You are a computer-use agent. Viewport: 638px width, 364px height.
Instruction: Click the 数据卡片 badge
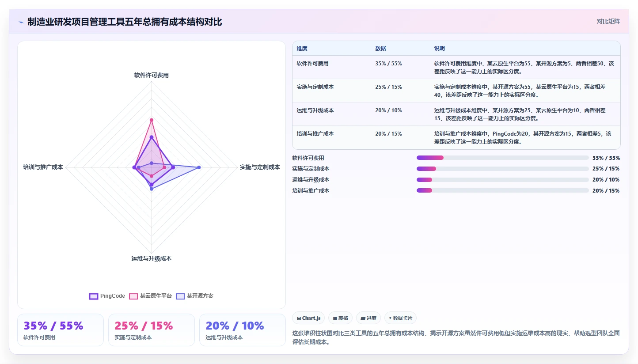pyautogui.click(x=400, y=318)
